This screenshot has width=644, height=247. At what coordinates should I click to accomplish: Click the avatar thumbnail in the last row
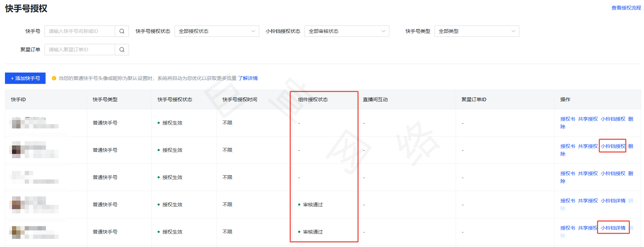(16, 232)
